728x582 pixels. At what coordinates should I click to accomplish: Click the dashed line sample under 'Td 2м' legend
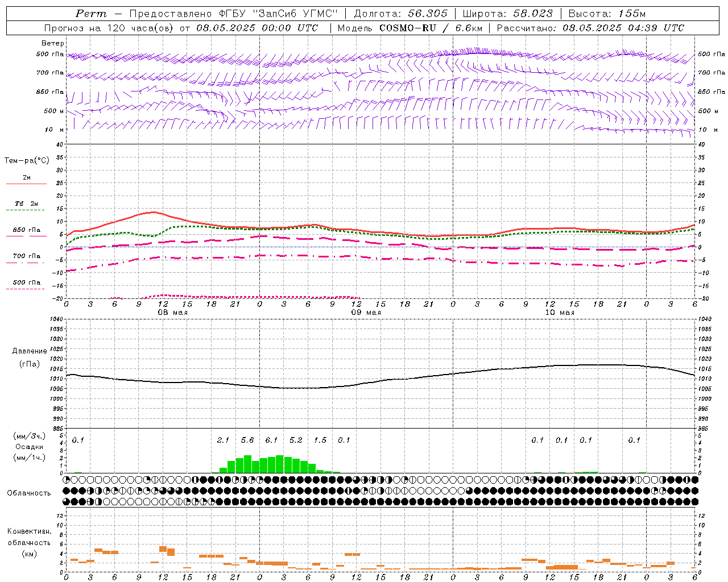[x=25, y=210]
